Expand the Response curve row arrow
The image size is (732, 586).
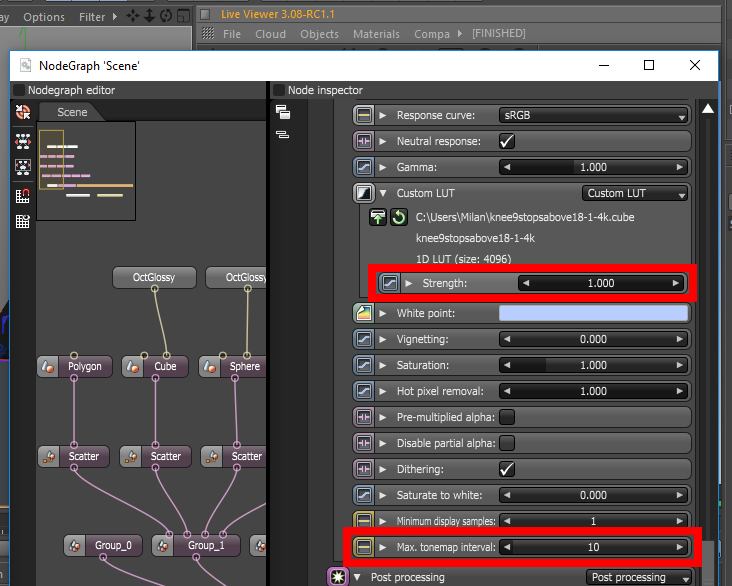tap(383, 115)
